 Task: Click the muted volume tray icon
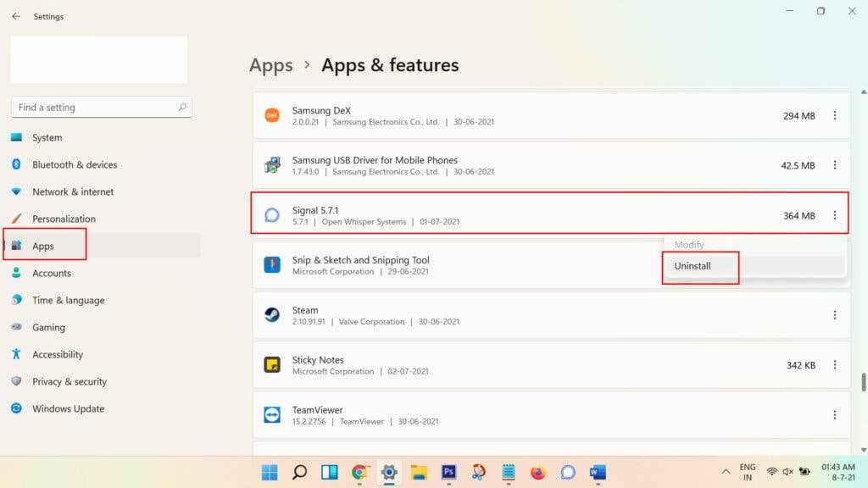(787, 472)
